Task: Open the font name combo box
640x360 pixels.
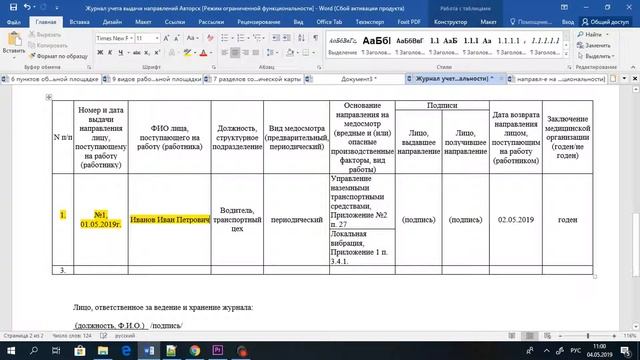Action: [x=115, y=38]
